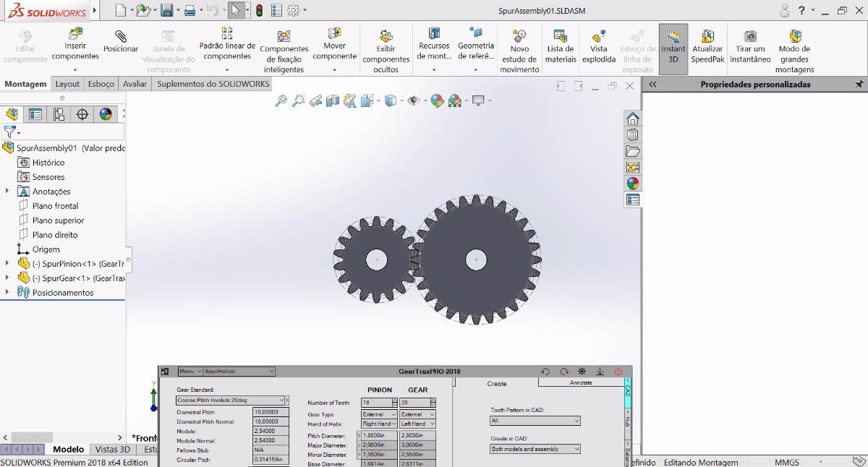Expand SpurPinion<1> component node

pyautogui.click(x=7, y=264)
